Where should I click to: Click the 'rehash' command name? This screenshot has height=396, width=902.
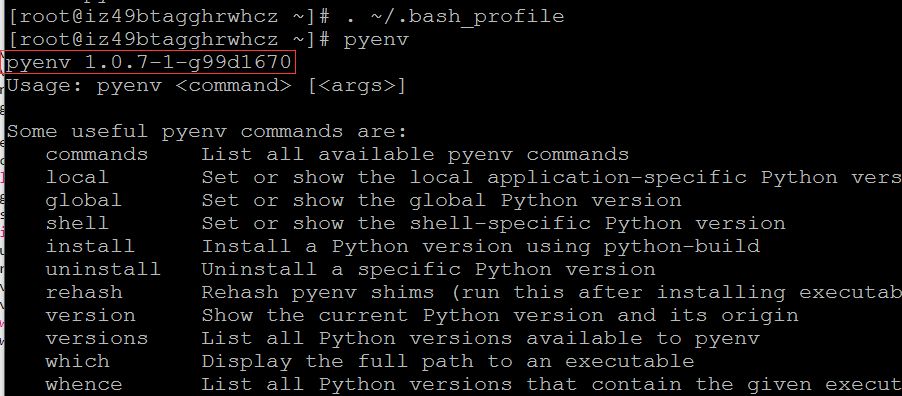click(84, 292)
